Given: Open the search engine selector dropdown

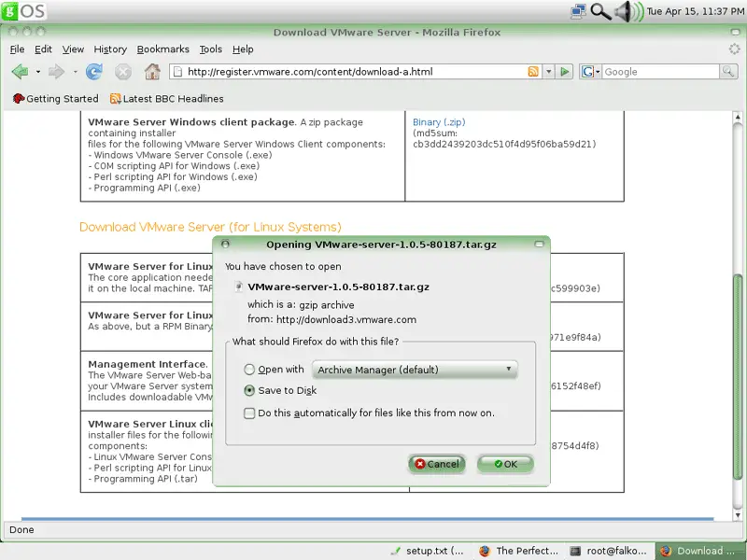Looking at the screenshot, I should point(598,72).
